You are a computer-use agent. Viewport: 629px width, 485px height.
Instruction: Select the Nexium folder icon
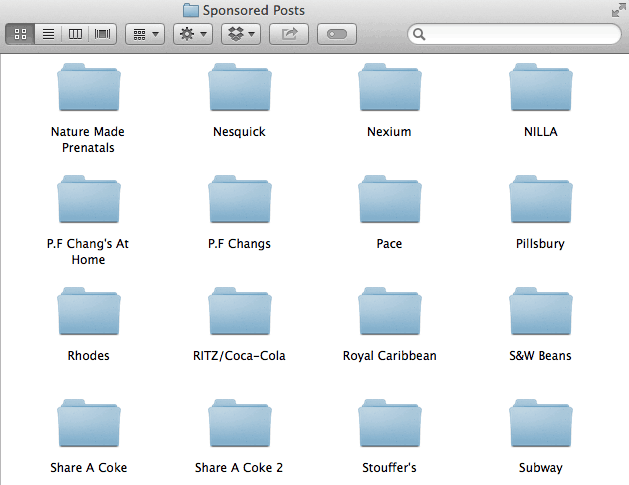pos(390,87)
